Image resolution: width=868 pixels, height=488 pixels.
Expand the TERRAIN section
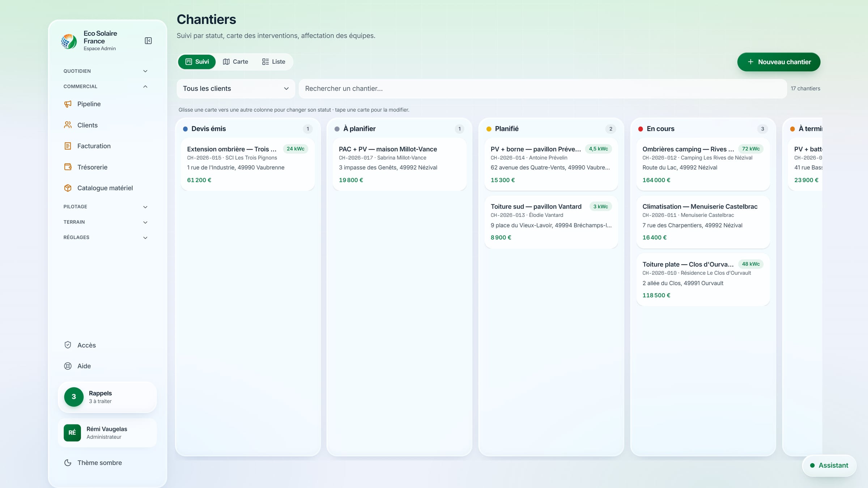(x=106, y=222)
